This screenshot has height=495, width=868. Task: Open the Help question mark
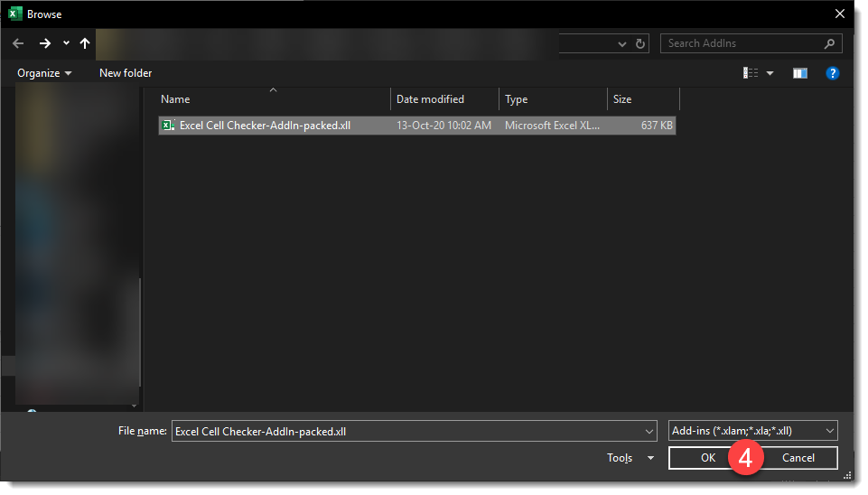tap(833, 73)
